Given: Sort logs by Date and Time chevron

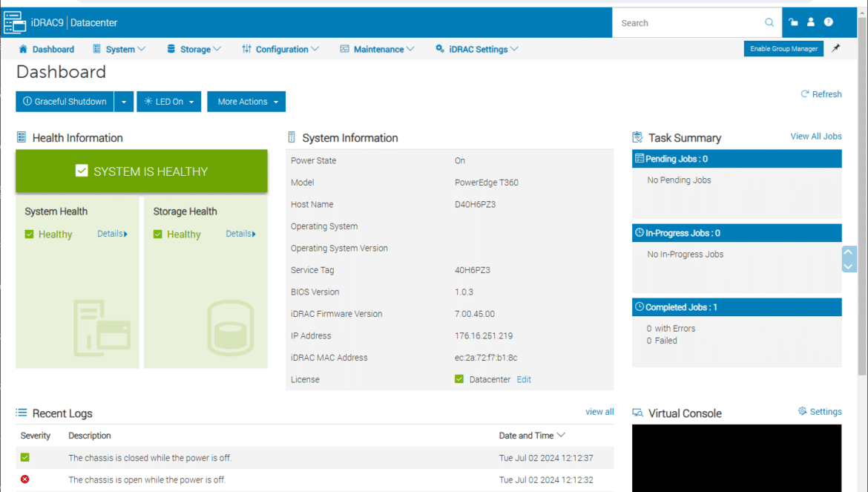Looking at the screenshot, I should pyautogui.click(x=561, y=435).
